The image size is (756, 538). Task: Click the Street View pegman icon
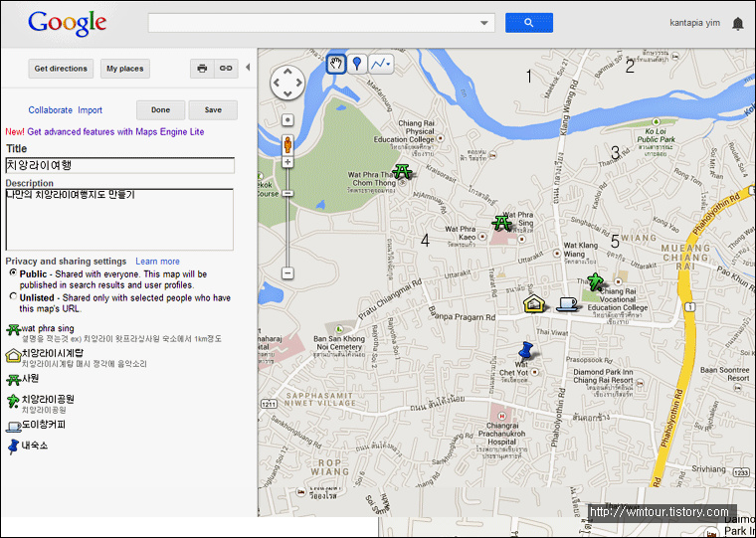pos(287,144)
